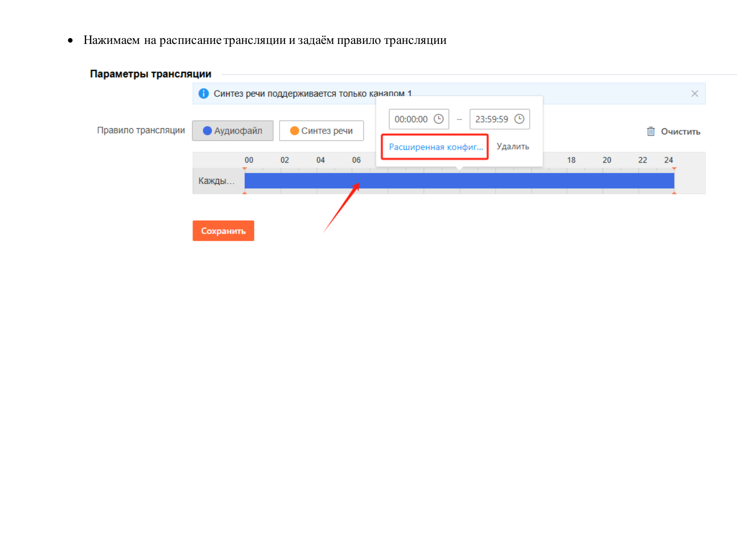This screenshot has height=534, width=756.
Task: Click the Синтез речи поддерживается banner text
Action: click(312, 93)
